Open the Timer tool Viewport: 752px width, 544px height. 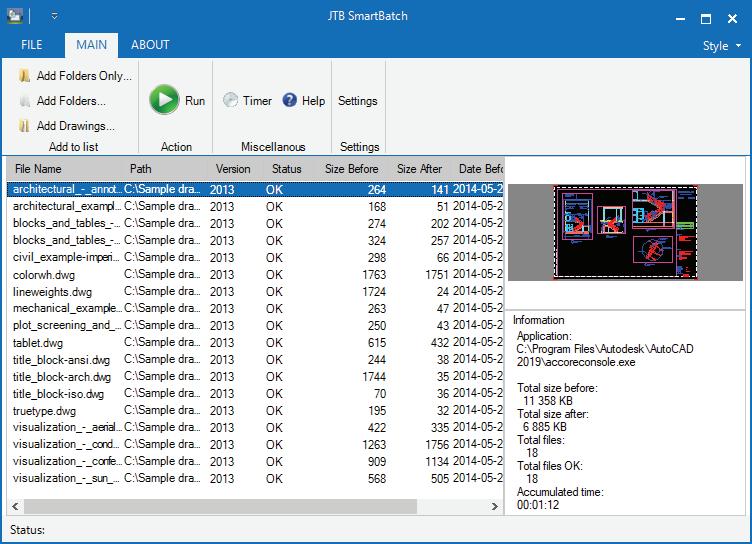click(x=247, y=101)
